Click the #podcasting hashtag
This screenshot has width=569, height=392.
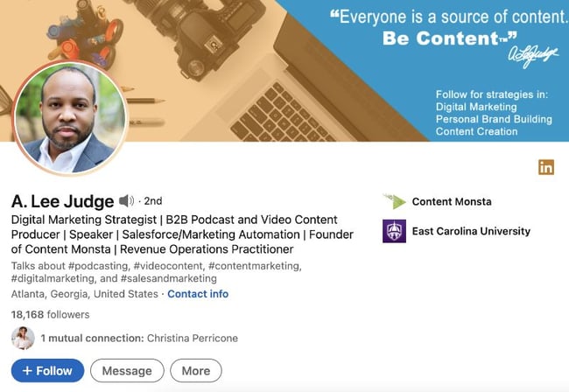[x=98, y=266]
